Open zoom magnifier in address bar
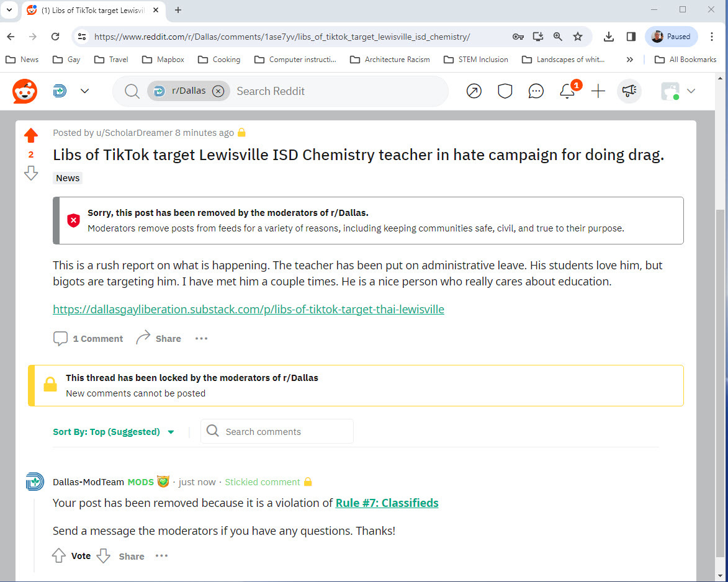This screenshot has width=728, height=582. [x=557, y=37]
